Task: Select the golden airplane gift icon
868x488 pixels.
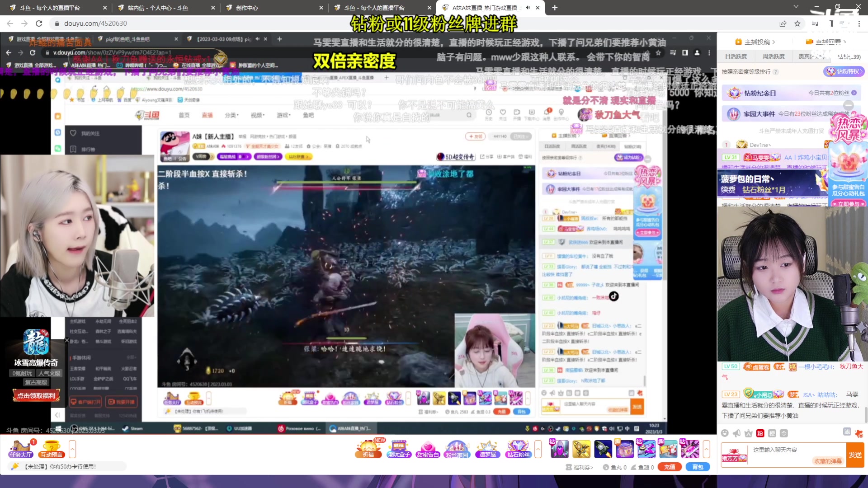Action: pos(581,449)
